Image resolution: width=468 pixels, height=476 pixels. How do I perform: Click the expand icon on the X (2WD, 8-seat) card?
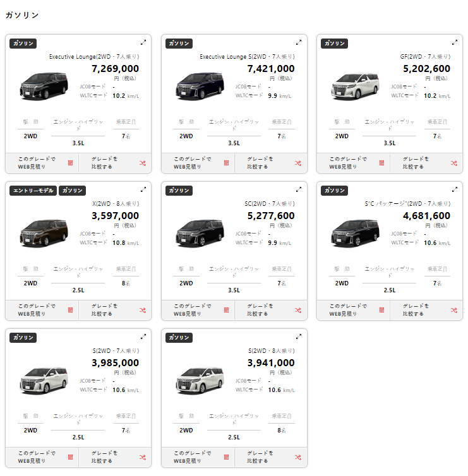point(143,189)
